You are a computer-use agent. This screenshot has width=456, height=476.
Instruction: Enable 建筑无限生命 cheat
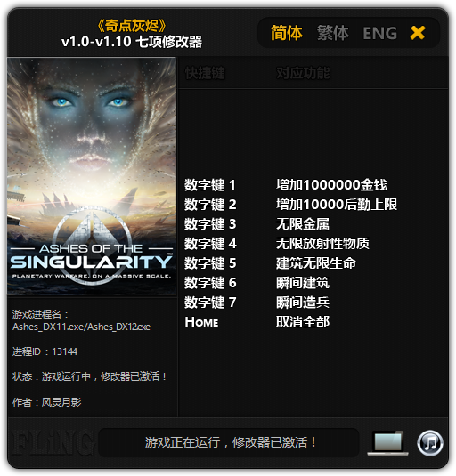click(316, 262)
